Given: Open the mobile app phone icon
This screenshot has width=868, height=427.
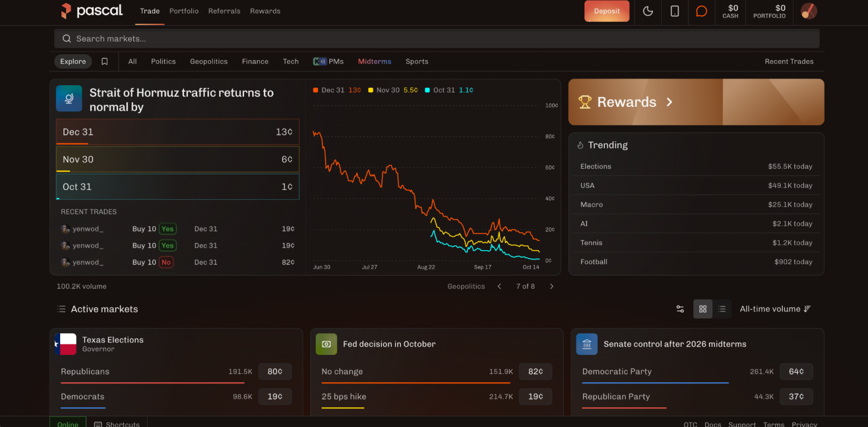Looking at the screenshot, I should coord(675,11).
